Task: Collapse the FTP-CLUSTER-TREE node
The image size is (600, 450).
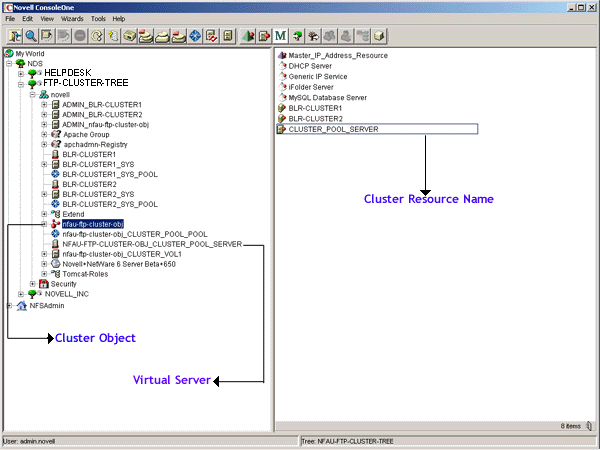Action: [21, 84]
